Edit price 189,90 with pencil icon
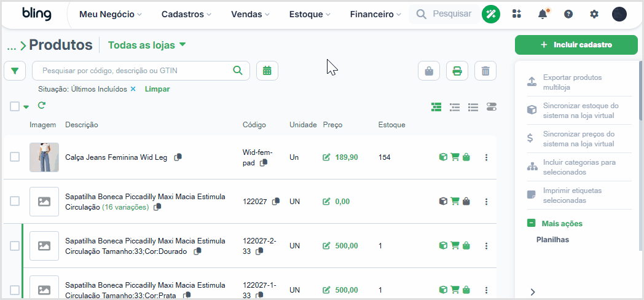This screenshot has height=300, width=644. 326,157
